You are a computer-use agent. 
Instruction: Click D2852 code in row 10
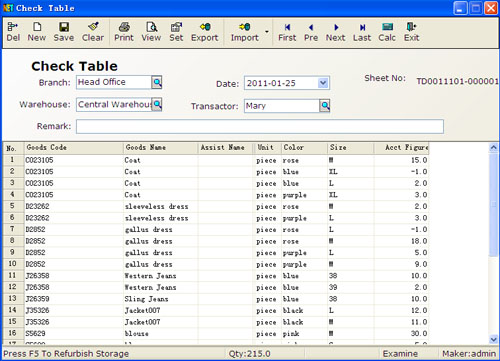35,264
